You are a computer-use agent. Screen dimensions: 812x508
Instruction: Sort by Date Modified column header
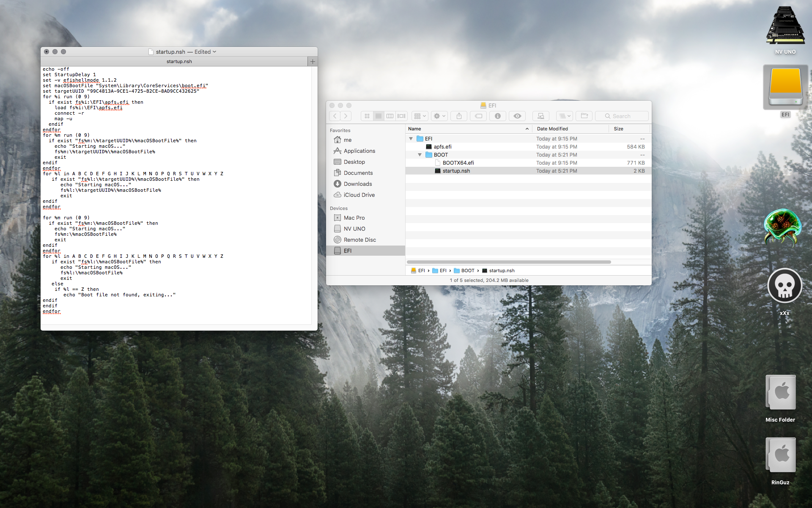(x=571, y=129)
